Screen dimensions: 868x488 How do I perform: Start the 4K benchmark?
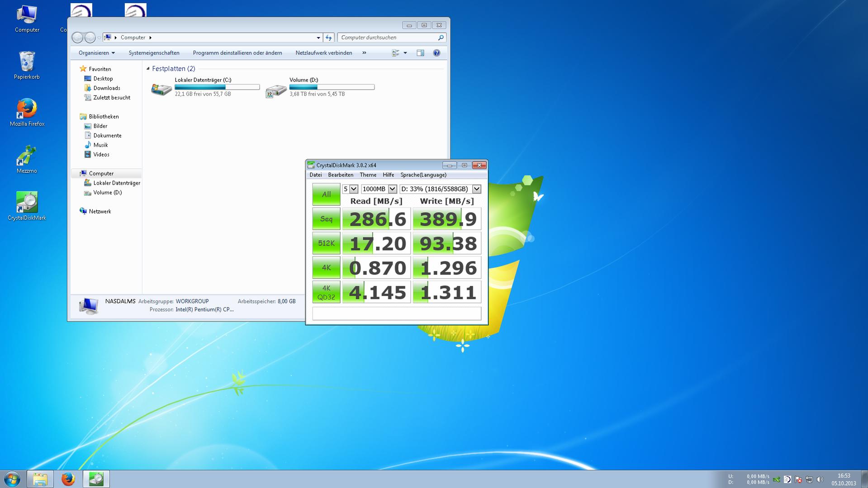pos(326,268)
